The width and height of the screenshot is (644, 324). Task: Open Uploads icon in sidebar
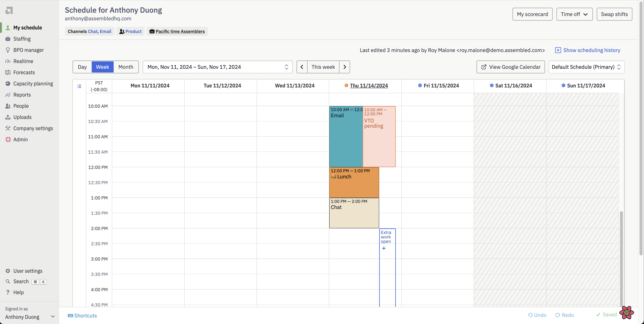pyautogui.click(x=8, y=117)
